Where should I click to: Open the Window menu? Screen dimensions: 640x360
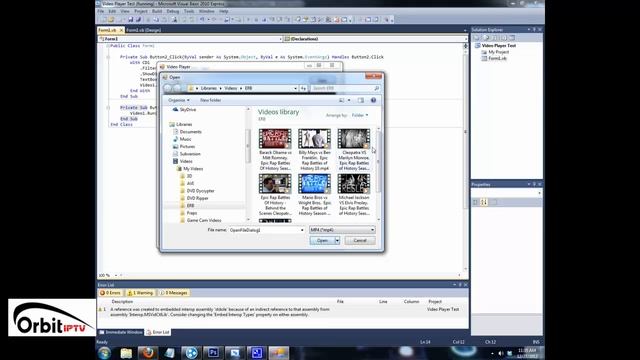click(x=207, y=11)
